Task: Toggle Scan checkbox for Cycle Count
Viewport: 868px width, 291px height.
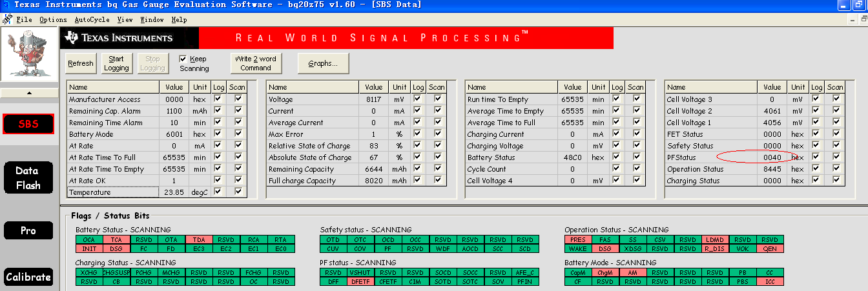Action: (637, 169)
